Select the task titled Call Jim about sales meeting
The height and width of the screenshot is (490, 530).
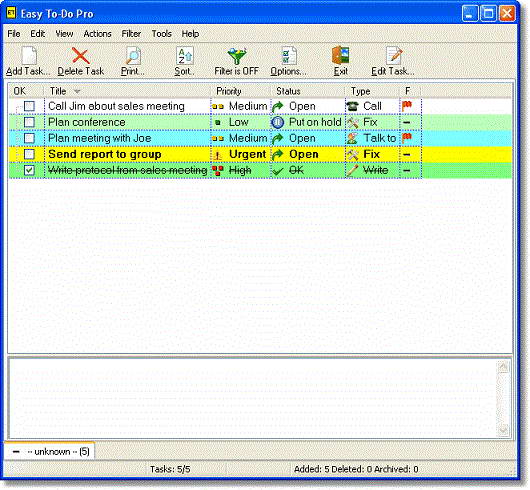(x=116, y=106)
